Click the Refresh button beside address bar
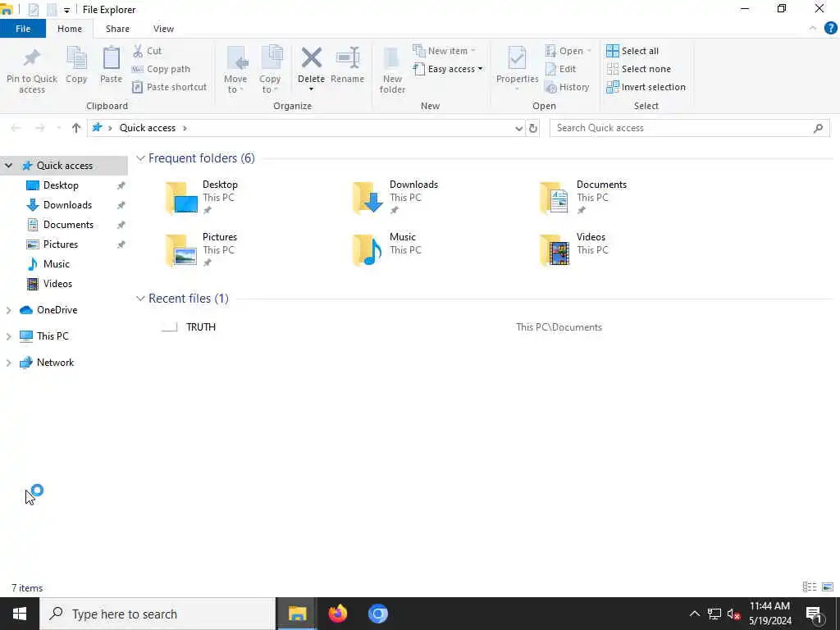 click(x=533, y=129)
